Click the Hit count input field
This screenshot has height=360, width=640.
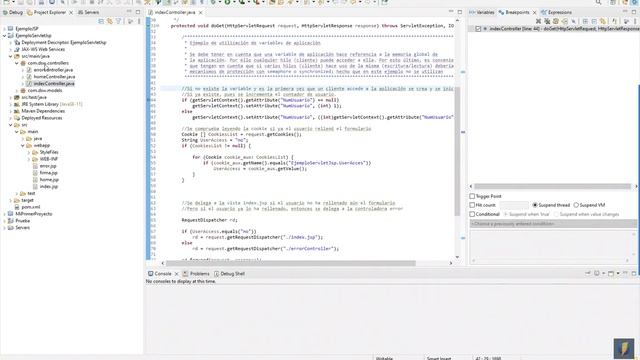point(514,205)
